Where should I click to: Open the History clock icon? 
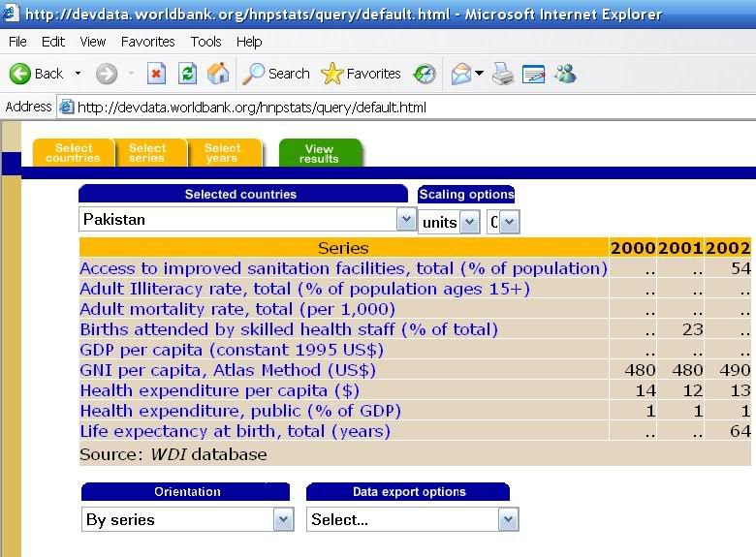[x=425, y=74]
